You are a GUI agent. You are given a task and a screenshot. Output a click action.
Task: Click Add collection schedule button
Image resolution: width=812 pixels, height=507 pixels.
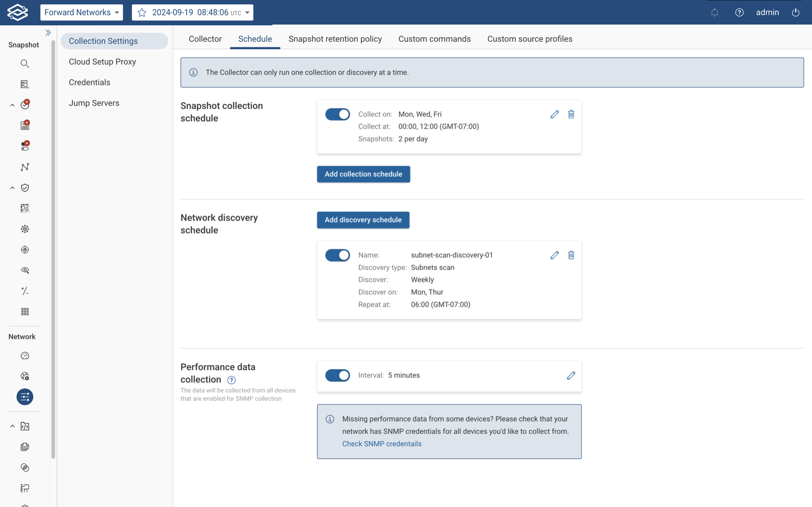point(363,174)
